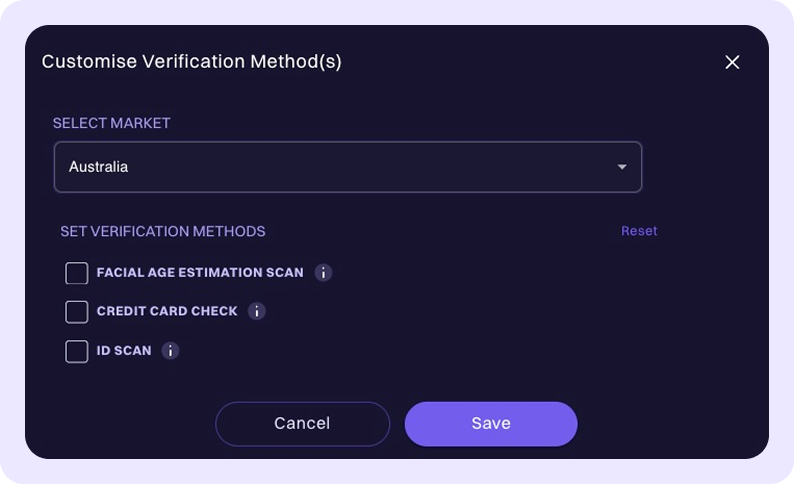Close the Customise Verification Method(s) dialog
794x484 pixels.
point(732,62)
